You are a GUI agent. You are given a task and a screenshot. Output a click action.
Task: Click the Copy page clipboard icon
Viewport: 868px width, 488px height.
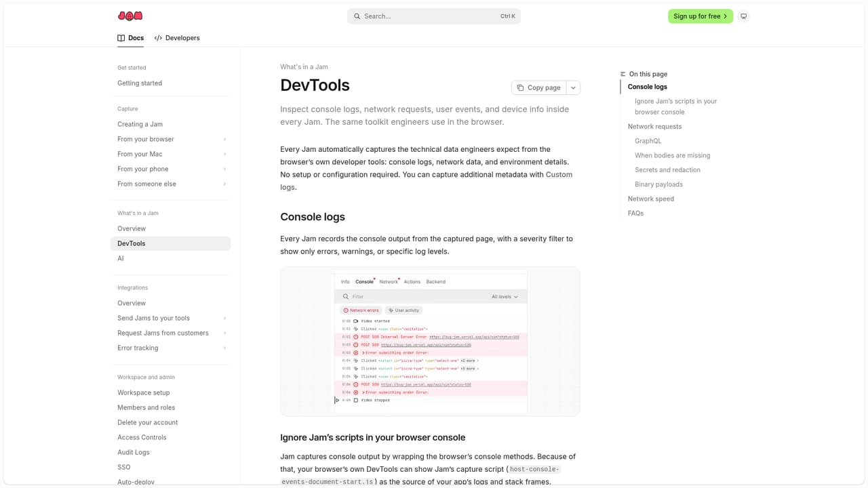520,87
